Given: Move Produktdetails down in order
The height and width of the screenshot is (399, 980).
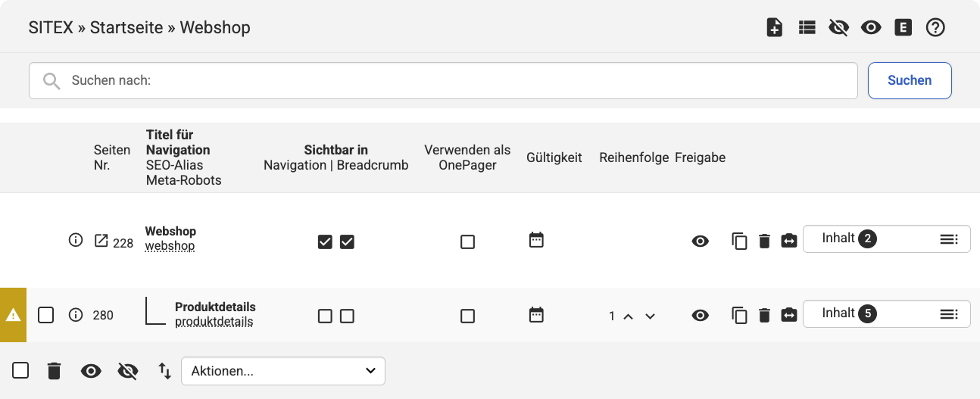Looking at the screenshot, I should click(x=650, y=316).
